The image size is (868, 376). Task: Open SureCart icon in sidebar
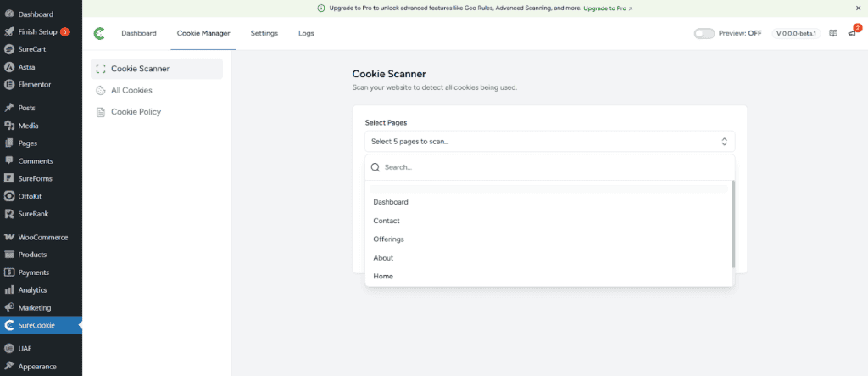(x=8, y=49)
